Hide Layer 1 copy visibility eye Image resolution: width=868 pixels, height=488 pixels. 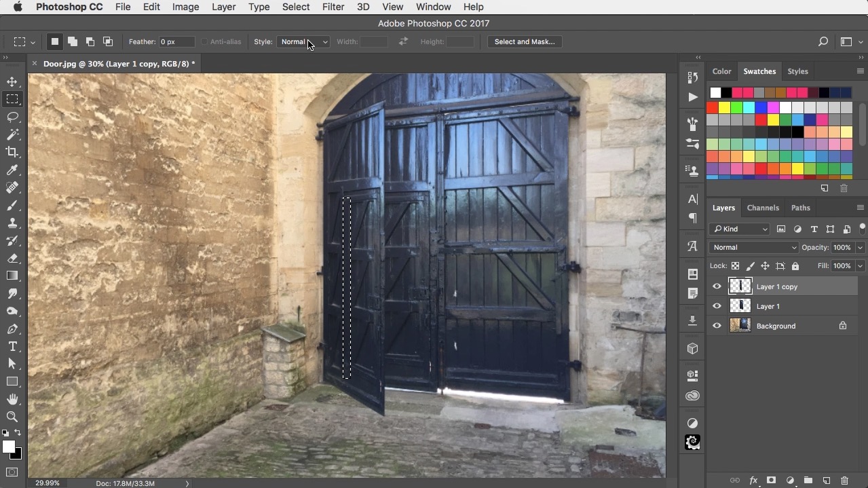[x=717, y=286]
